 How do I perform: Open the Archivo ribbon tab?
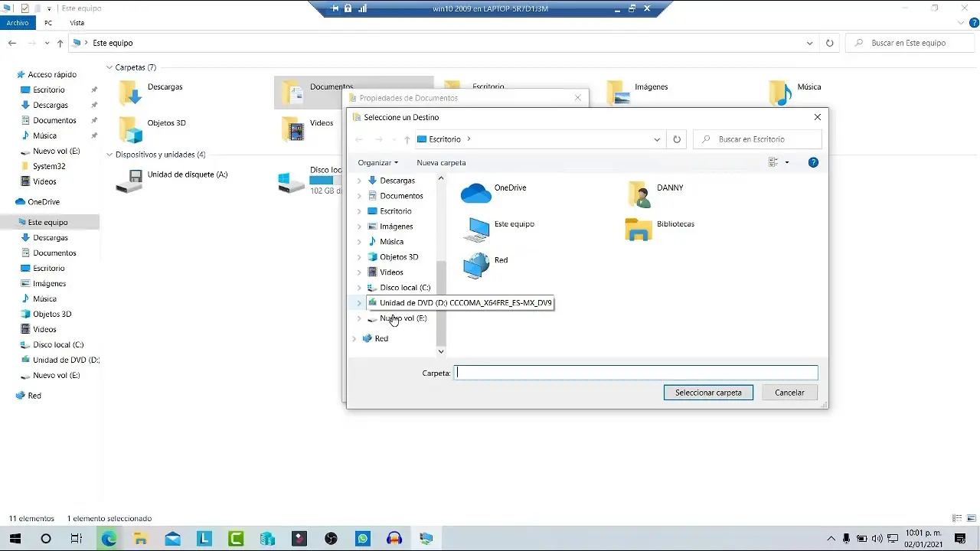click(17, 23)
